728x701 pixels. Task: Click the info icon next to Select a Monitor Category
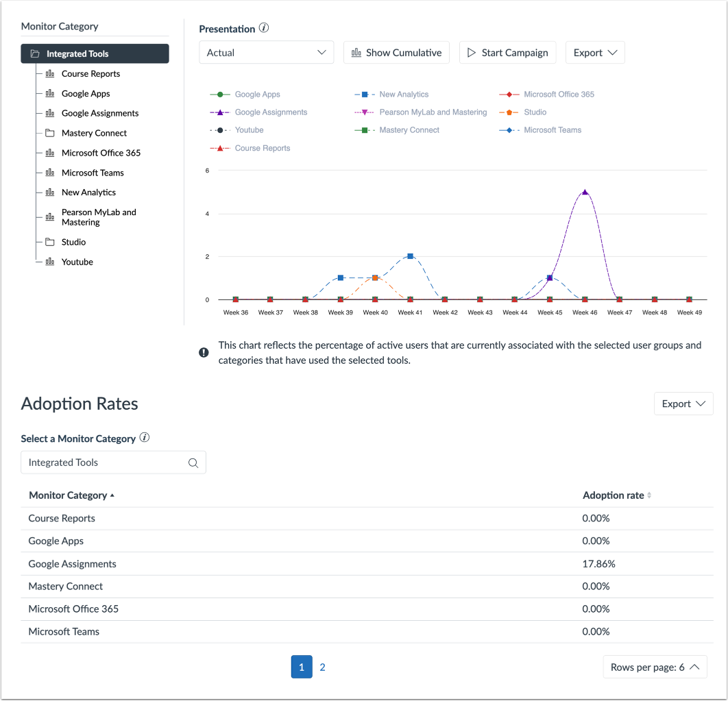pos(145,437)
